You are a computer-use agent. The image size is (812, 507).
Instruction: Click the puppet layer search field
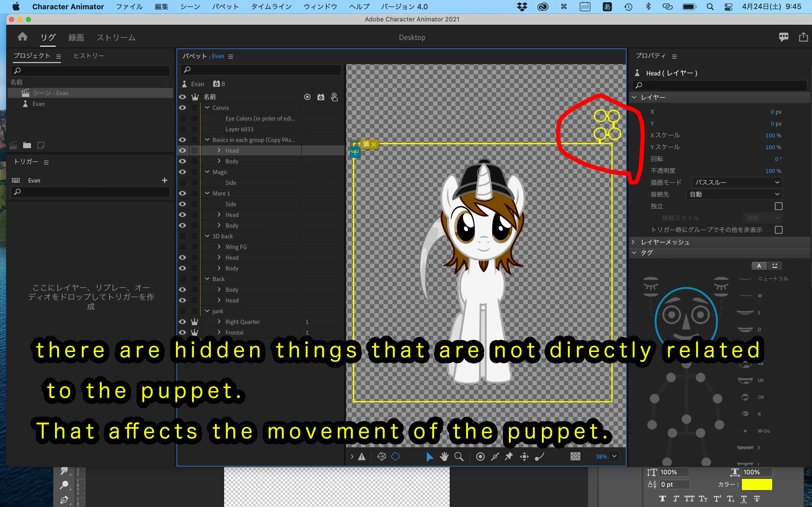(x=261, y=69)
